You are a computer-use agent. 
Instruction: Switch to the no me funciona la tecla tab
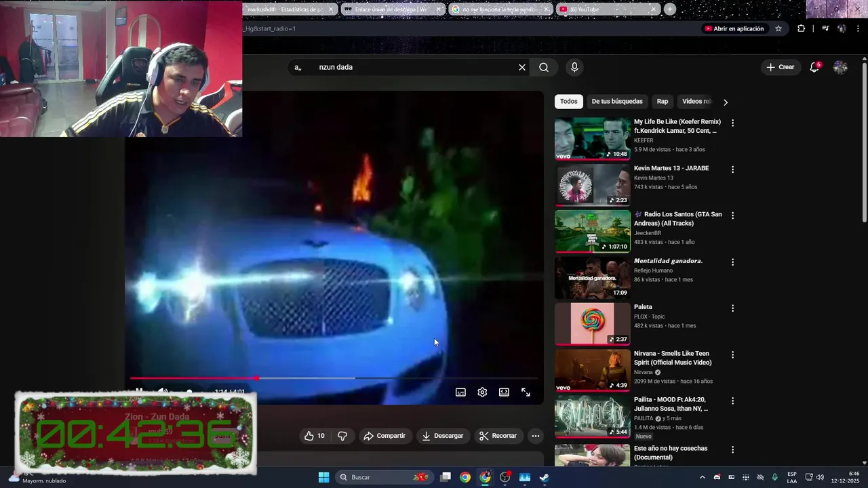500,9
